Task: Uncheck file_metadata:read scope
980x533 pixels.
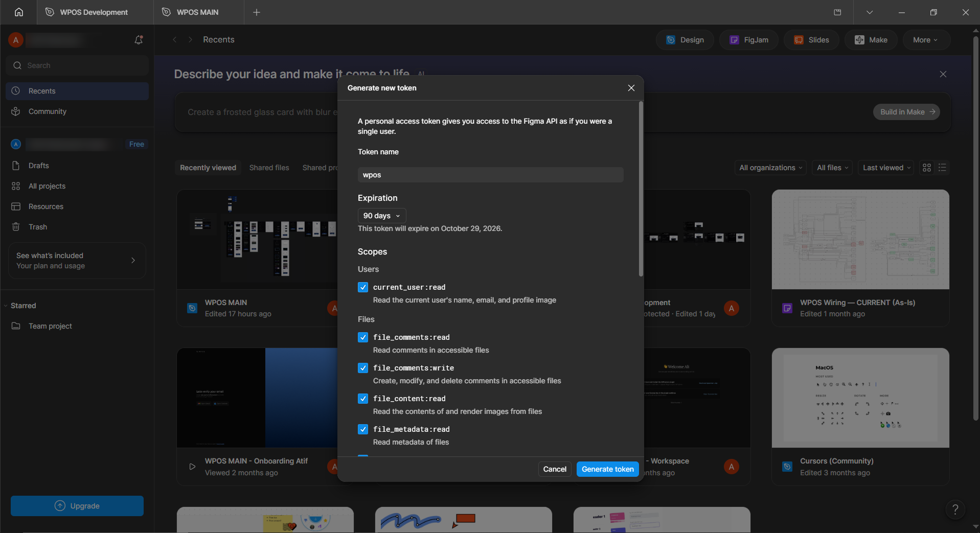Action: click(363, 429)
